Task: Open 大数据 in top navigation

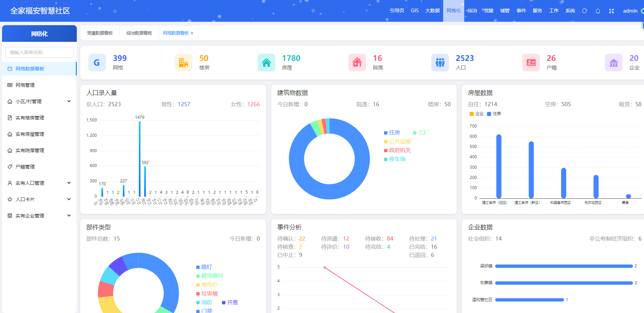Action: tap(432, 11)
